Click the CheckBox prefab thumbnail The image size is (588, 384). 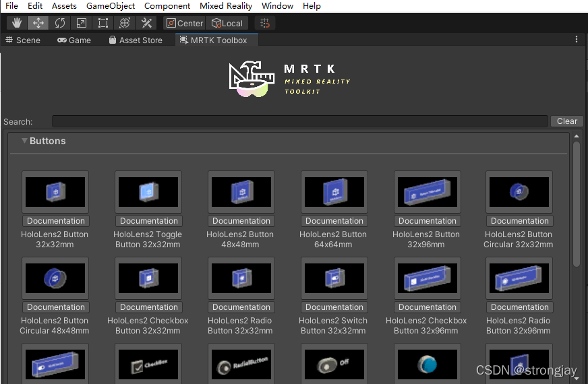point(148,364)
